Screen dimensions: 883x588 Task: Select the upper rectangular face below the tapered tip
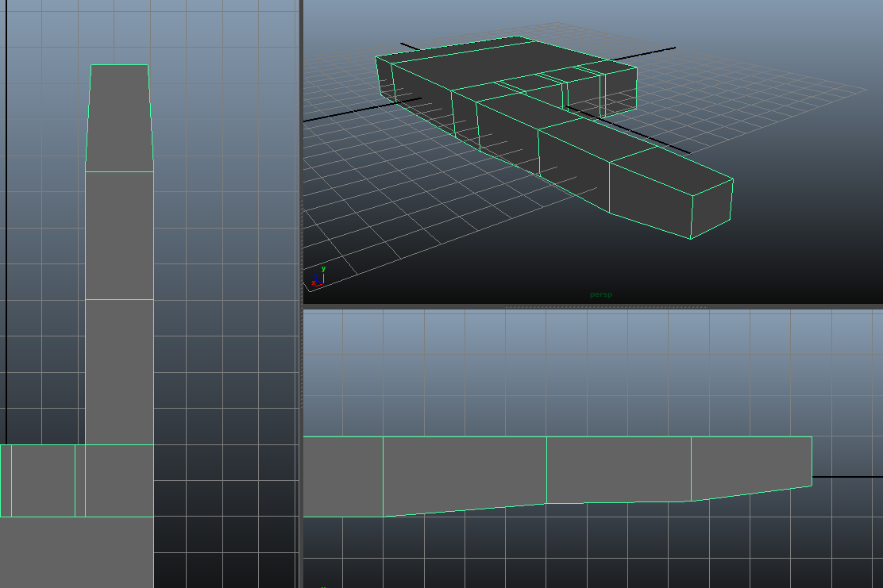[119, 235]
